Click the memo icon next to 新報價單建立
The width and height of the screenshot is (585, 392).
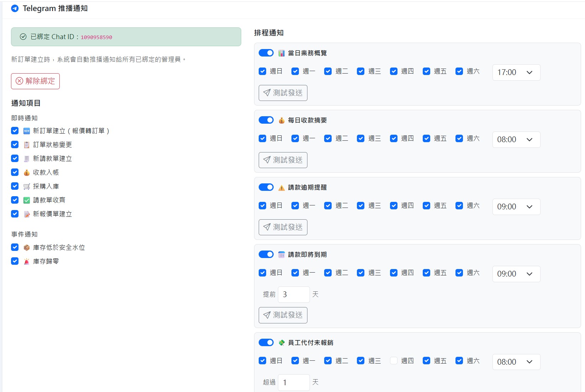(x=27, y=214)
